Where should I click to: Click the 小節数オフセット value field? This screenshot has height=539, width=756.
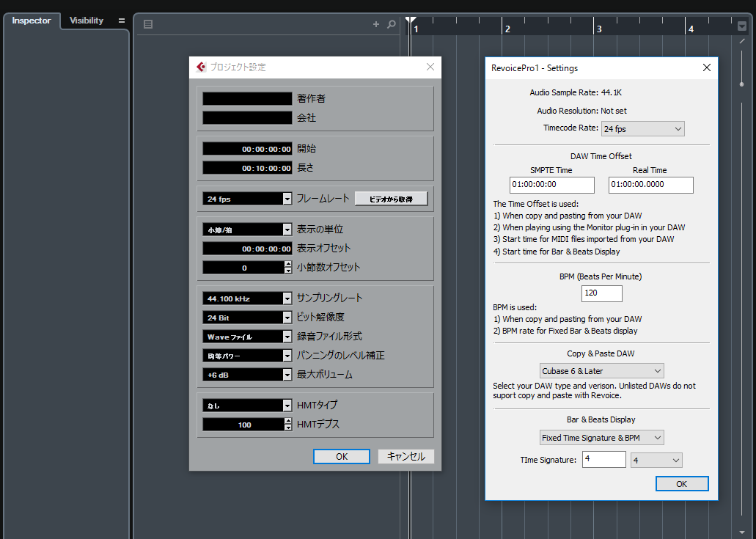click(243, 268)
